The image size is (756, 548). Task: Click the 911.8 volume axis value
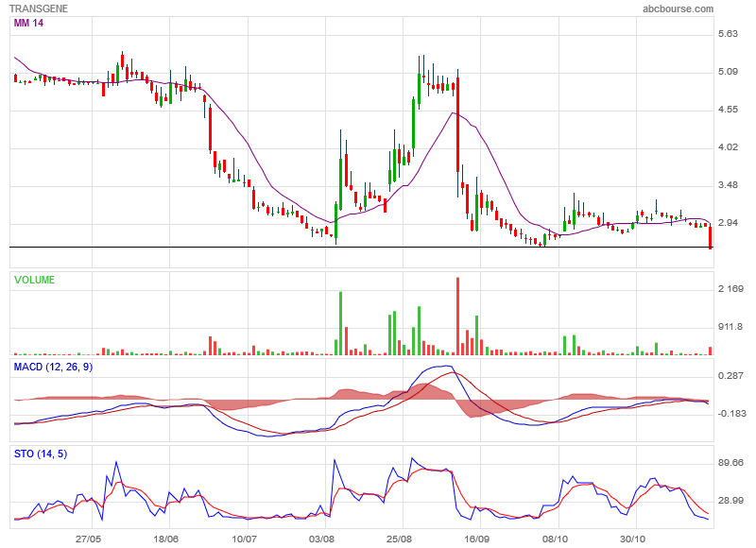tap(730, 327)
